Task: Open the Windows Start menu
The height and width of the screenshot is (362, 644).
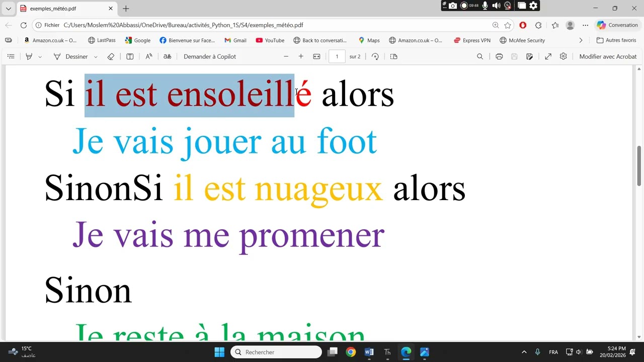Action: click(x=219, y=352)
